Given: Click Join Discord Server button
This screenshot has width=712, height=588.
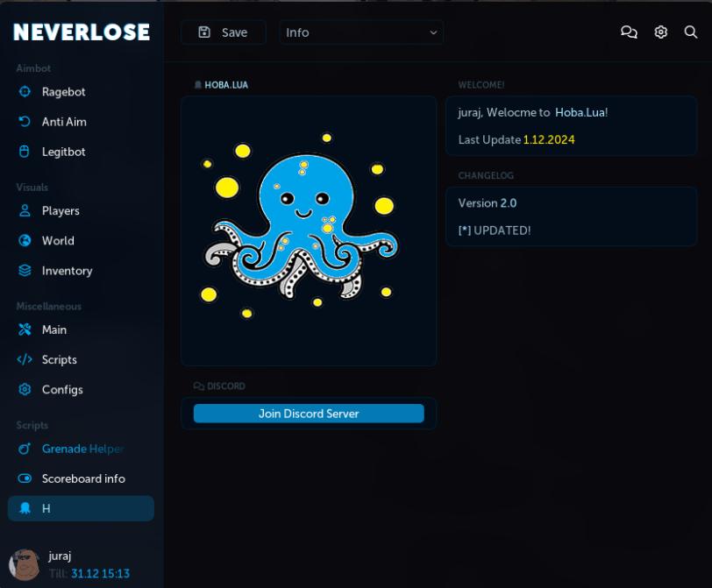Looking at the screenshot, I should (x=309, y=414).
